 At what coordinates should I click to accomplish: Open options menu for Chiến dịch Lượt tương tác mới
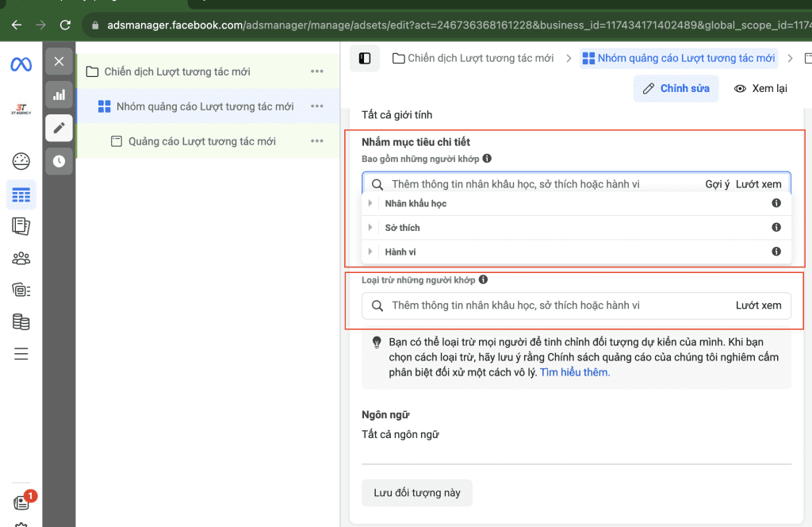point(317,71)
